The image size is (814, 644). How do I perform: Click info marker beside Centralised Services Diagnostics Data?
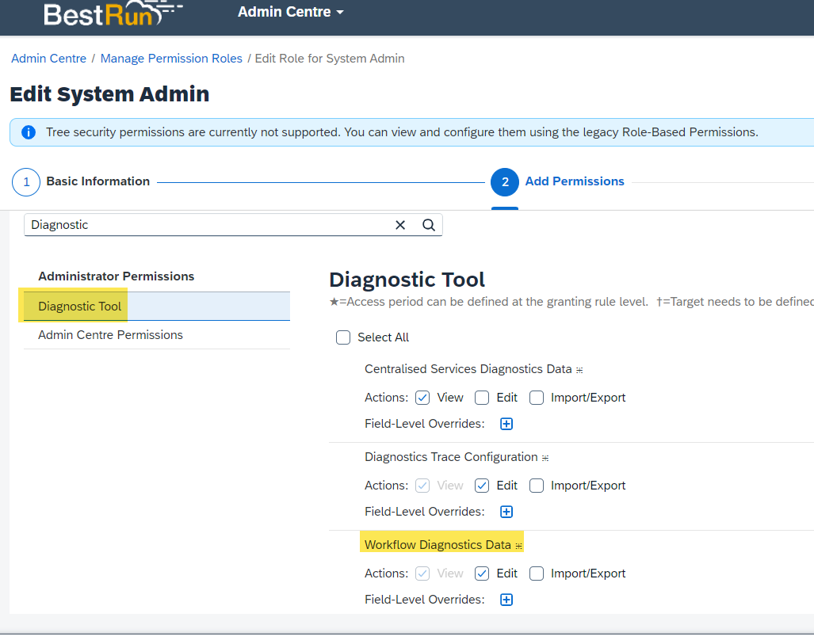point(579,370)
